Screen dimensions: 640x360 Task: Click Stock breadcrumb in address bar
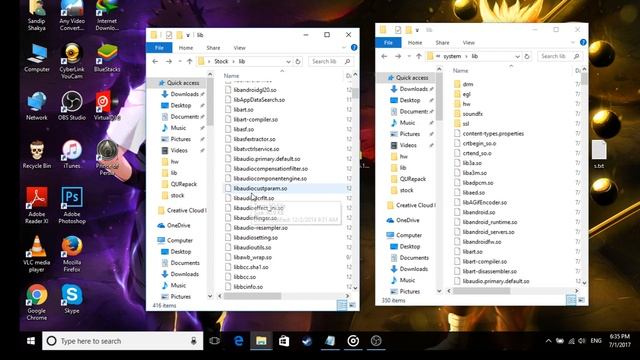pos(221,61)
